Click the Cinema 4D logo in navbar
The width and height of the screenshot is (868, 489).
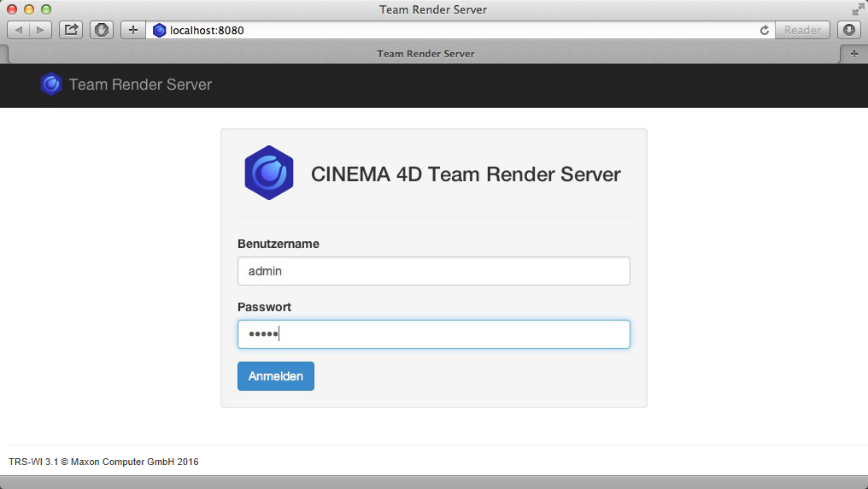(51, 84)
